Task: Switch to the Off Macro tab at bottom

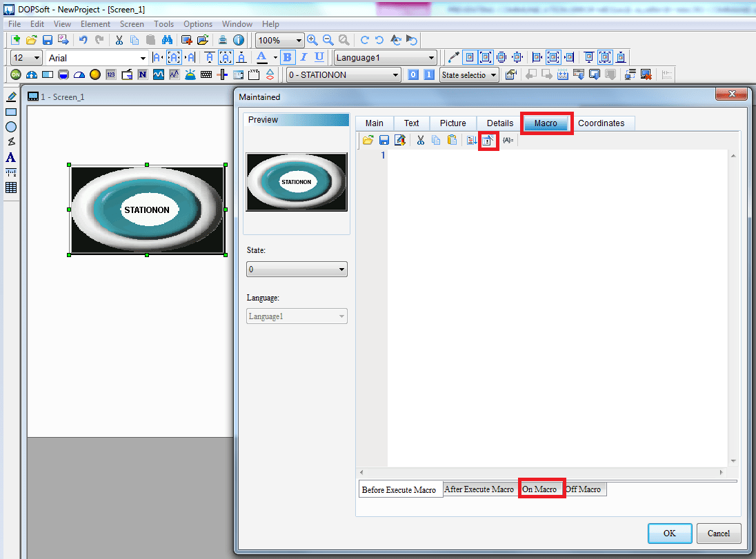Action: click(x=584, y=489)
